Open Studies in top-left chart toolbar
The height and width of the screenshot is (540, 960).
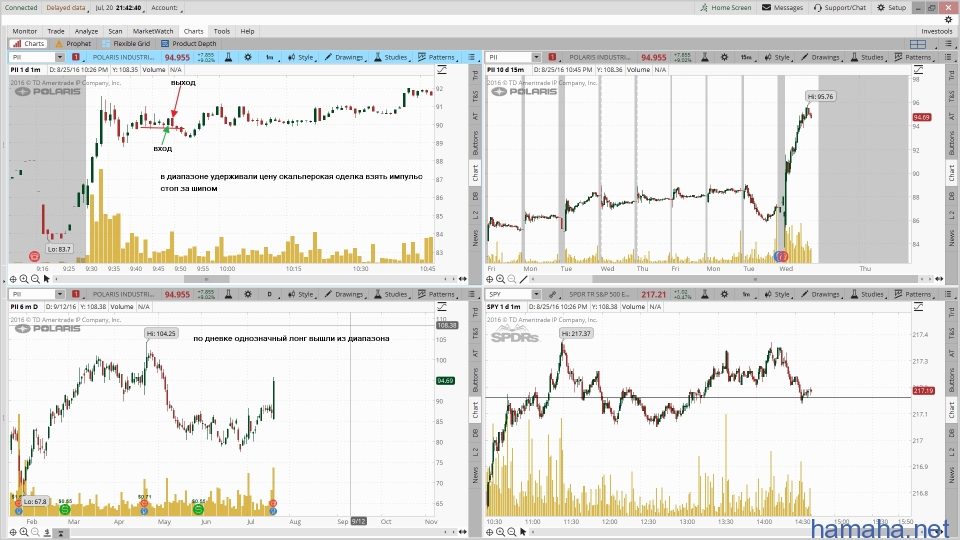pos(391,57)
